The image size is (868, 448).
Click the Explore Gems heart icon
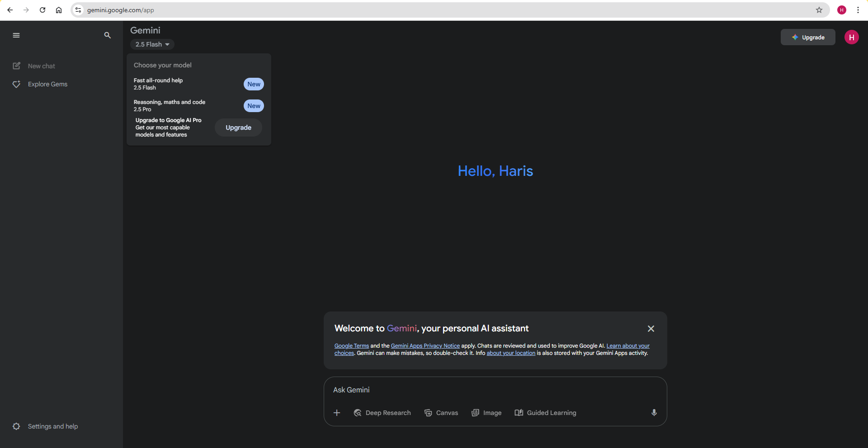(x=17, y=85)
